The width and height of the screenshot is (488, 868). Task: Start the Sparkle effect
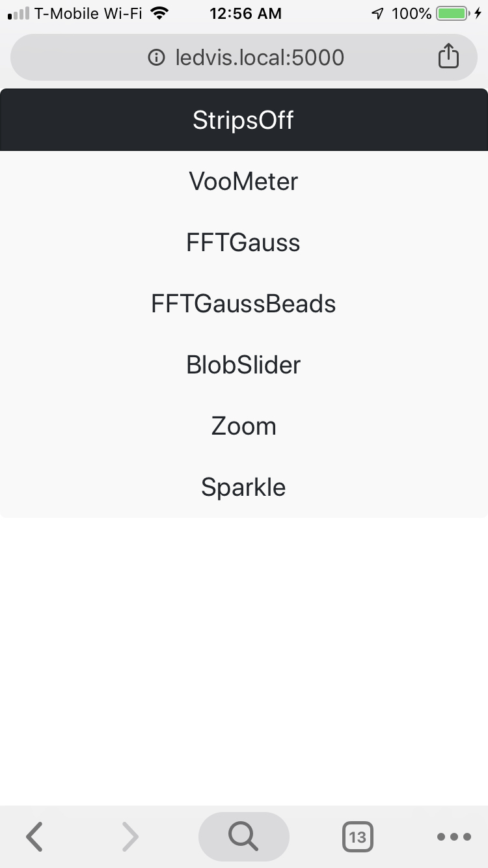pyautogui.click(x=244, y=487)
